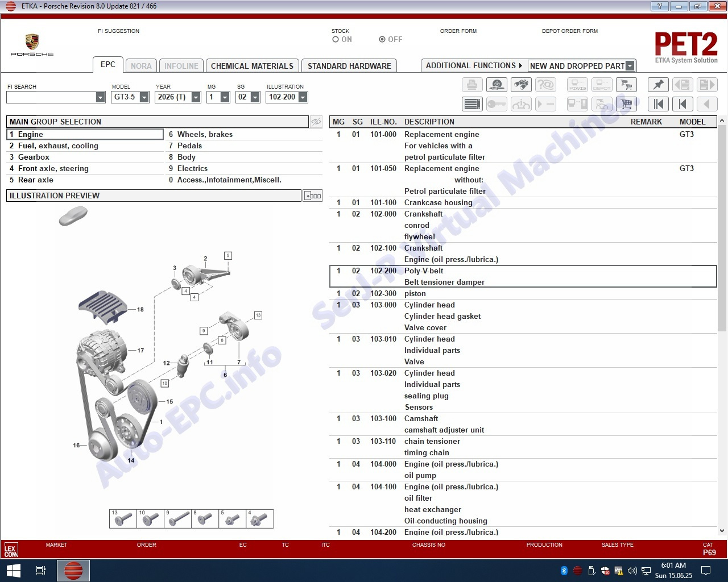728x582 pixels.
Task: Toggle the main group selection visibility eye
Action: coord(316,122)
